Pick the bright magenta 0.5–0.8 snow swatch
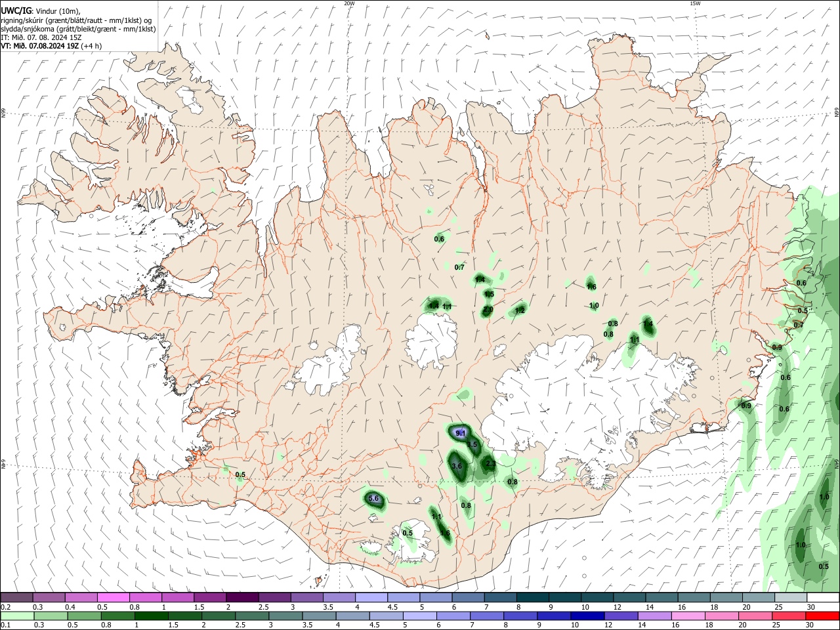This screenshot has width=840, height=630. pos(114,597)
